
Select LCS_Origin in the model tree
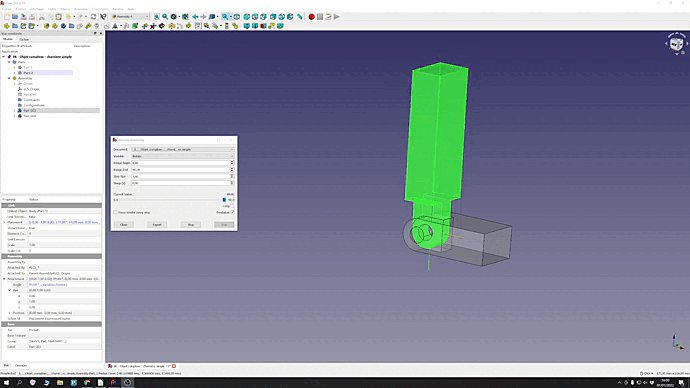[31, 89]
